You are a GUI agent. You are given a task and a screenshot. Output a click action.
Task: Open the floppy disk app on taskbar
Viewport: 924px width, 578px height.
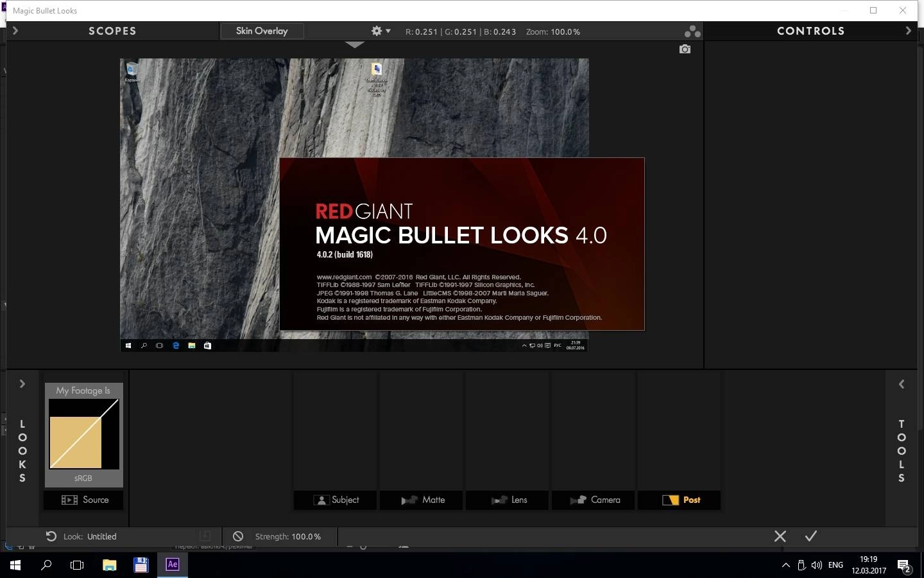[x=141, y=565]
